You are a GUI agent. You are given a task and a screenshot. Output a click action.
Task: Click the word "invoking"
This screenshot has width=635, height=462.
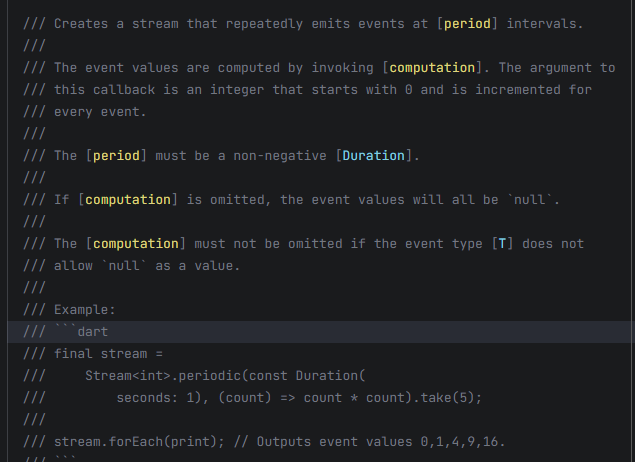tap(342, 68)
